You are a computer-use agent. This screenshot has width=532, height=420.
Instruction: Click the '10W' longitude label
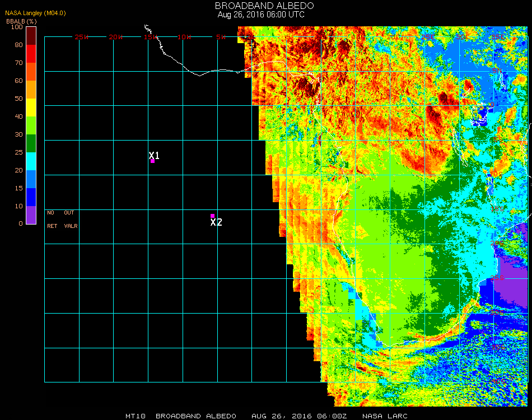184,37
